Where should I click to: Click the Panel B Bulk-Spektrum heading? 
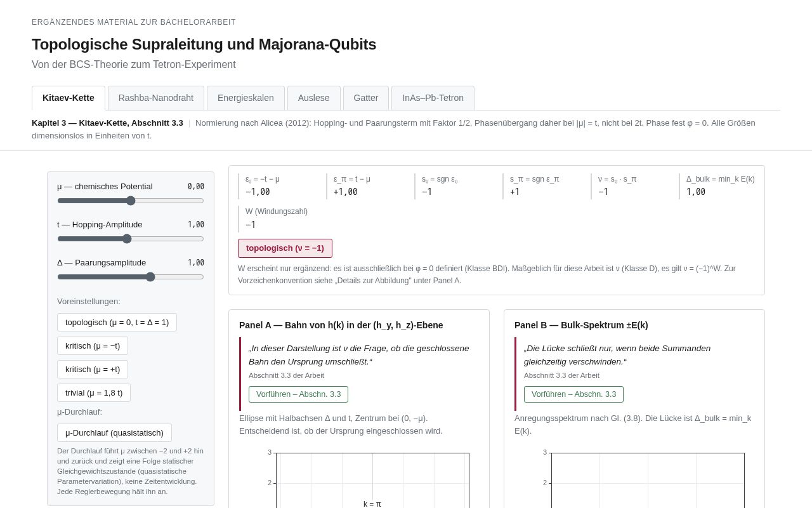581,325
